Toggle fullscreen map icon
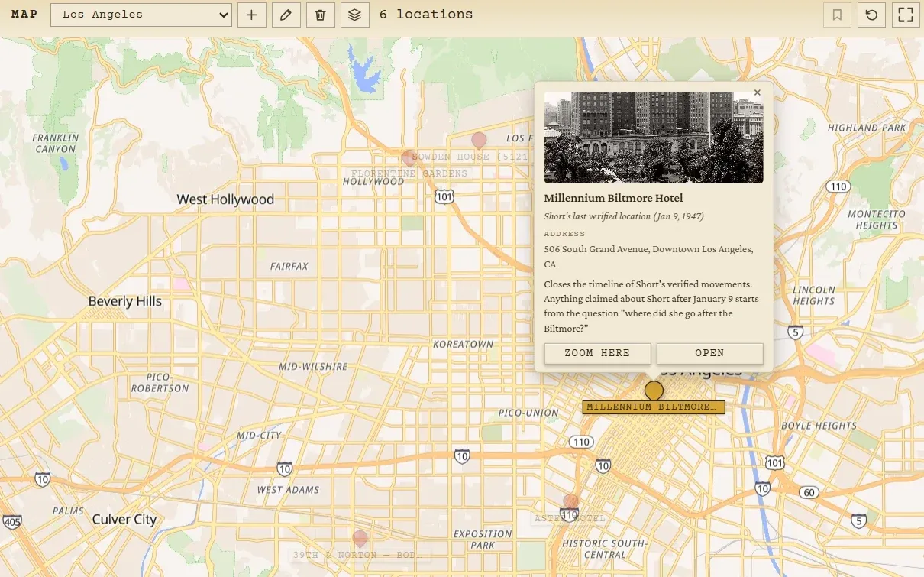This screenshot has width=924, height=577. pos(906,15)
